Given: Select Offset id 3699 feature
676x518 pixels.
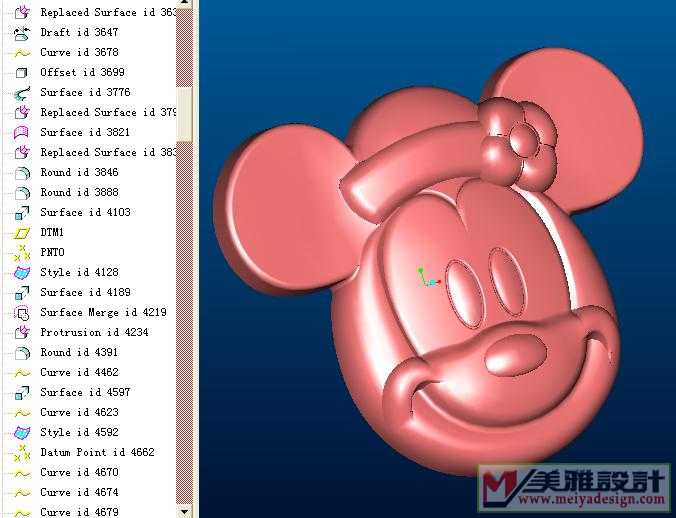Looking at the screenshot, I should [82, 72].
